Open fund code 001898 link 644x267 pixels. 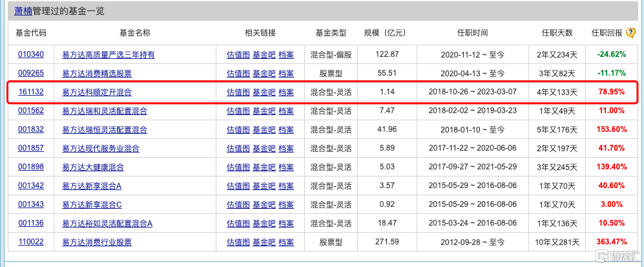(x=31, y=167)
